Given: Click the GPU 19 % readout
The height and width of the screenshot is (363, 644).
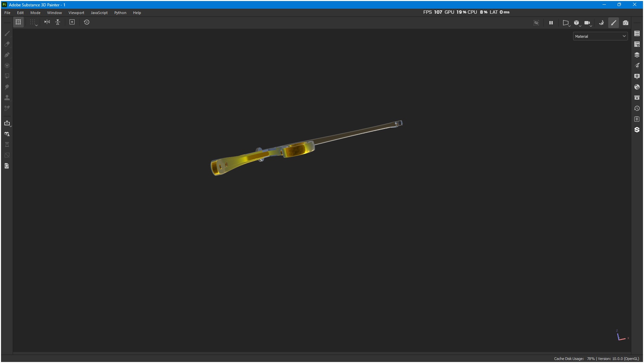Looking at the screenshot, I should [455, 12].
